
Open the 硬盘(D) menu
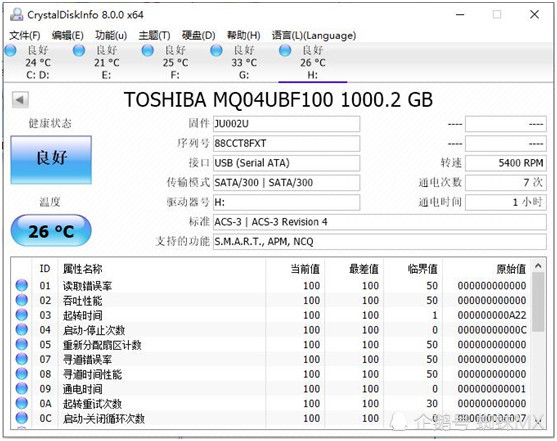pyautogui.click(x=199, y=35)
